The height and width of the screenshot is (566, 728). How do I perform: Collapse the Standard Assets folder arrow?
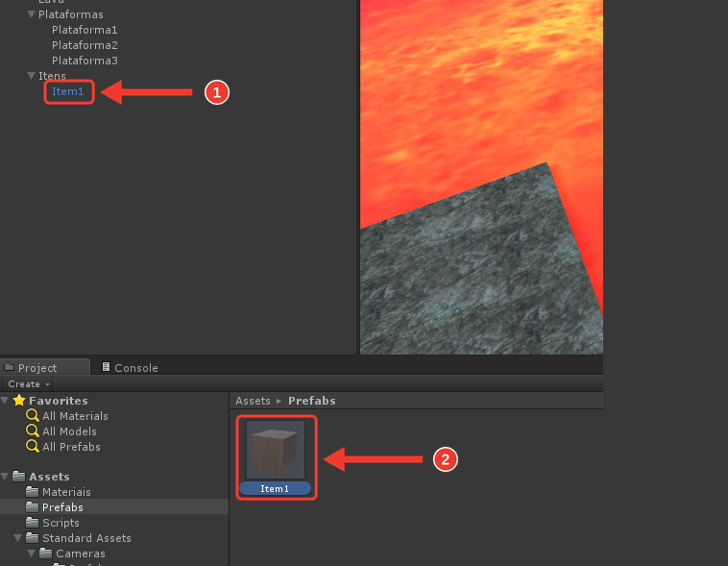coord(17,538)
